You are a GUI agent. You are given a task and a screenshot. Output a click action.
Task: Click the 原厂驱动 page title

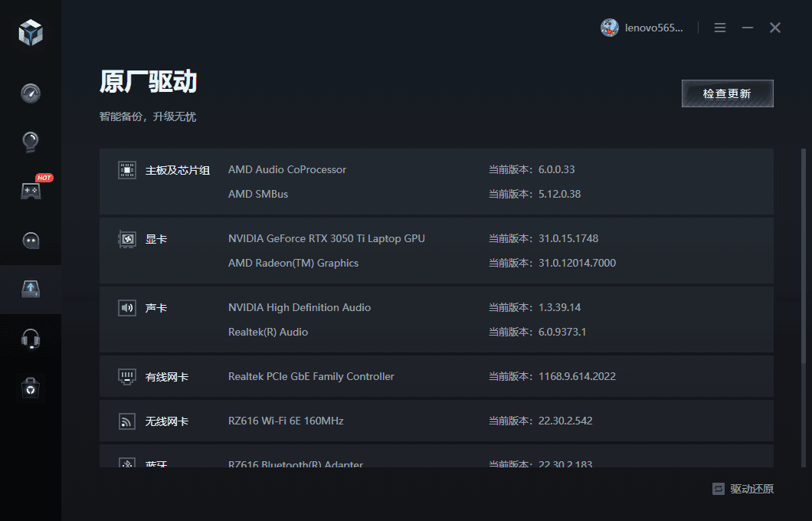[x=148, y=81]
